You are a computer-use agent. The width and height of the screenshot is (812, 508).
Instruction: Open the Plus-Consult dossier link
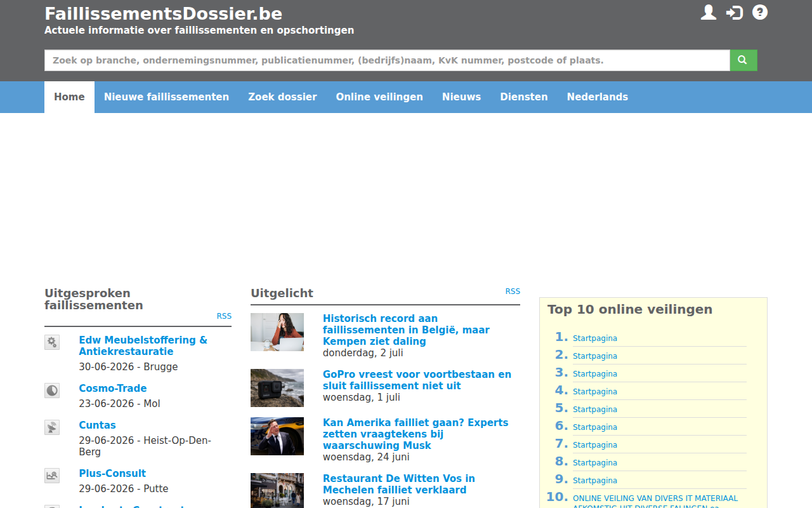pos(112,474)
